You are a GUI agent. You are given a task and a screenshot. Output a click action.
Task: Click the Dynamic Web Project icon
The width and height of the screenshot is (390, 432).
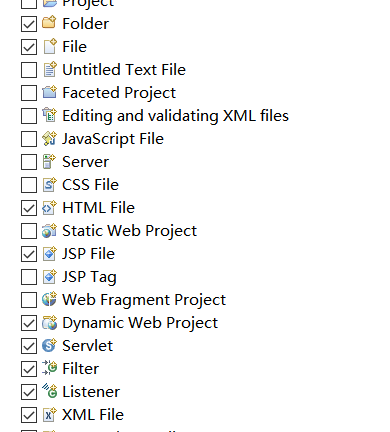pyautogui.click(x=49, y=322)
